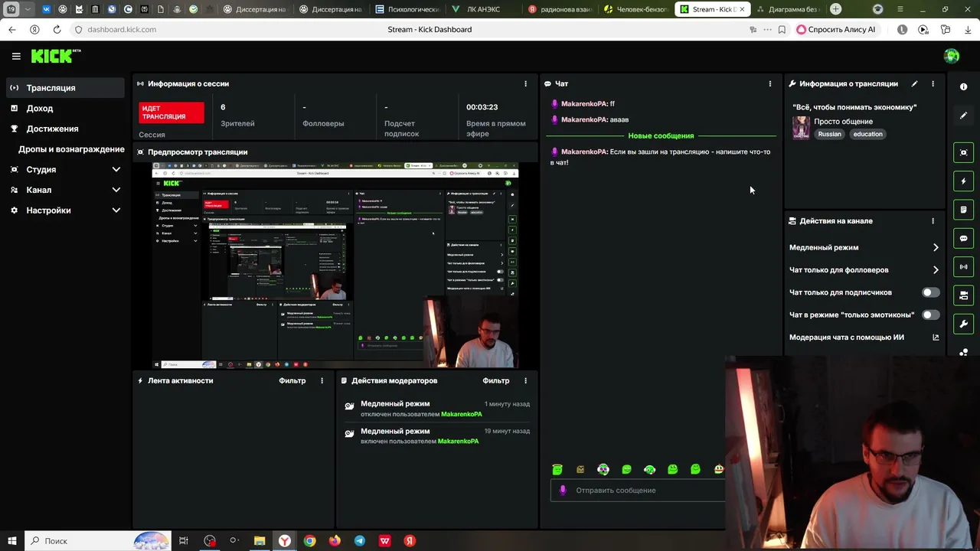Open the Windows Start menu

[11, 541]
